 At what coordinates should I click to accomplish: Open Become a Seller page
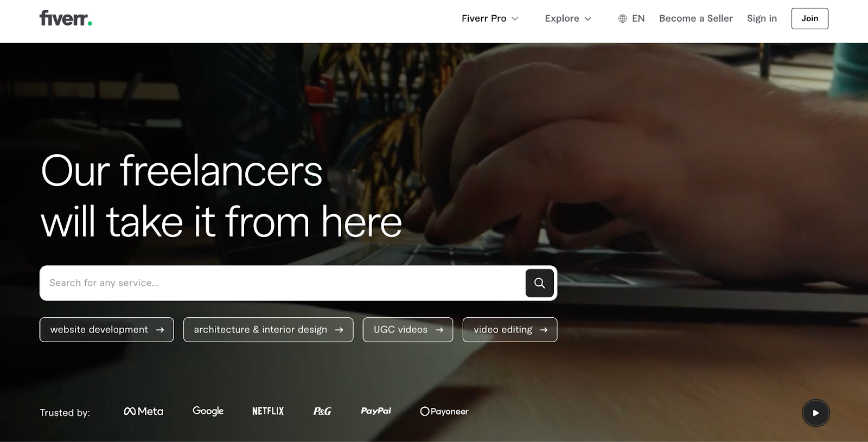[x=695, y=18]
